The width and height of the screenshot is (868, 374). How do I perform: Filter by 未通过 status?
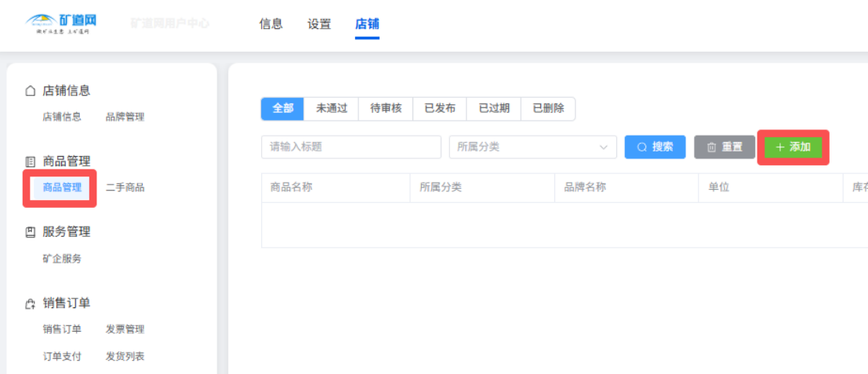pos(332,109)
